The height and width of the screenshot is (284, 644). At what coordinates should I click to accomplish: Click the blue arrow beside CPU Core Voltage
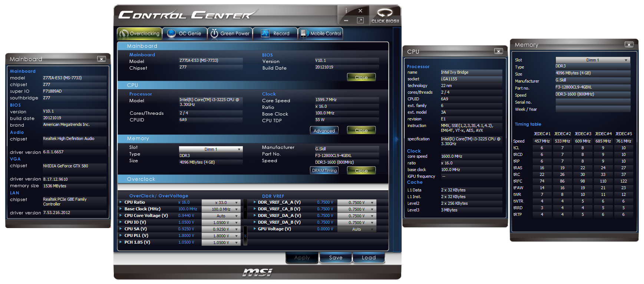(x=120, y=215)
